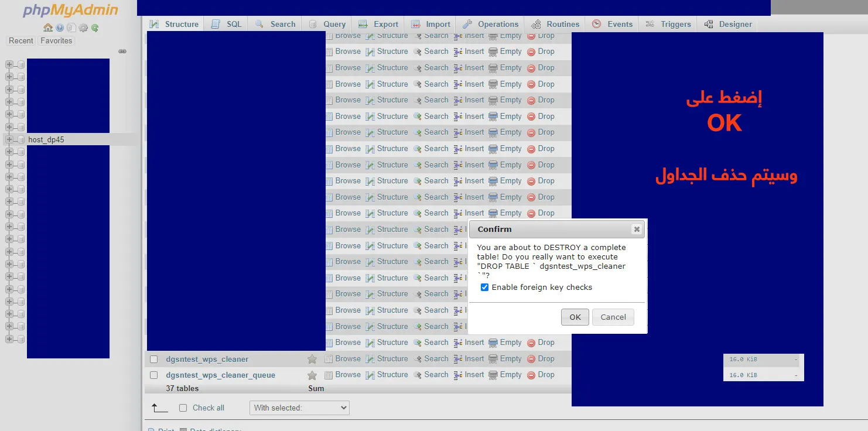Switch to the SQL tab

227,24
